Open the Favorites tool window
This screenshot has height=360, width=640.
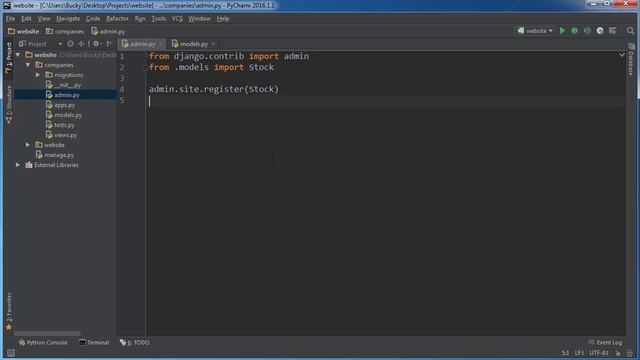9,311
